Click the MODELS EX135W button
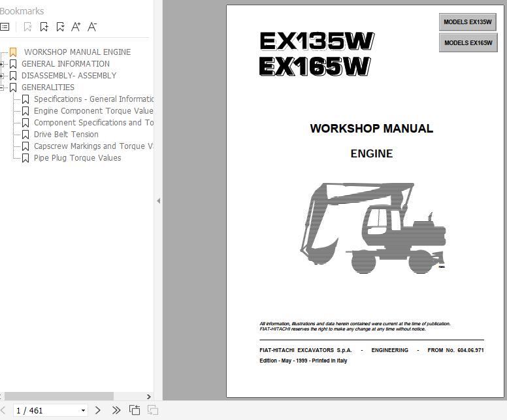 pos(468,22)
